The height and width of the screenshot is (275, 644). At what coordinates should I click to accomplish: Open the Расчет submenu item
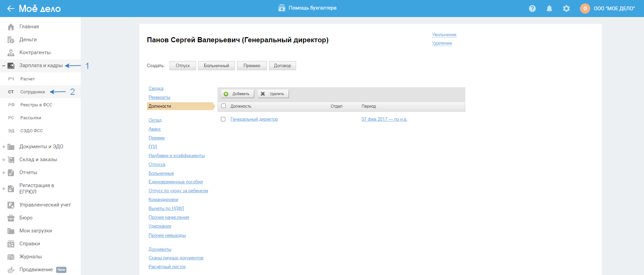28,79
